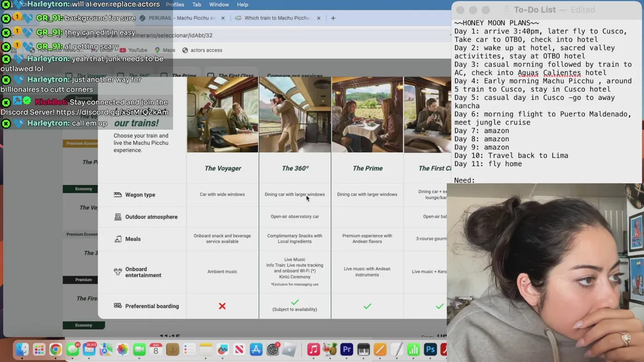Click 'Open-air observatory car' cell
The height and width of the screenshot is (362, 644).
click(x=295, y=217)
